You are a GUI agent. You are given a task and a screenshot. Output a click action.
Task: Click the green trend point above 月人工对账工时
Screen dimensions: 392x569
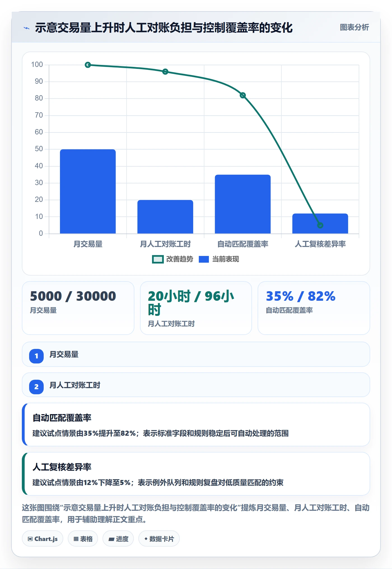click(165, 72)
